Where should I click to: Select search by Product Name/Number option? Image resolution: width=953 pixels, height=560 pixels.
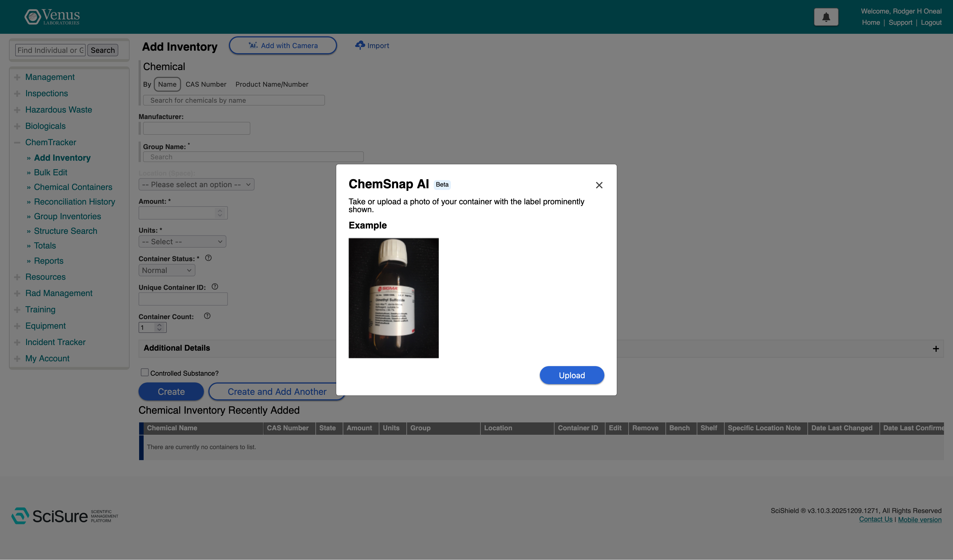pyautogui.click(x=271, y=84)
